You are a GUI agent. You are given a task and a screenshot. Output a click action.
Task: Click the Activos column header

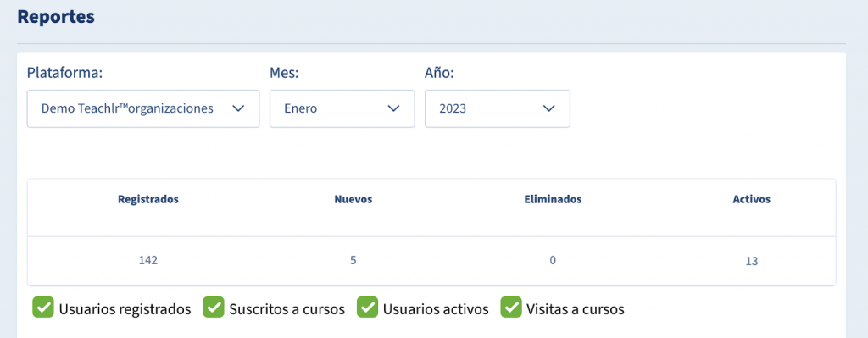pyautogui.click(x=751, y=200)
